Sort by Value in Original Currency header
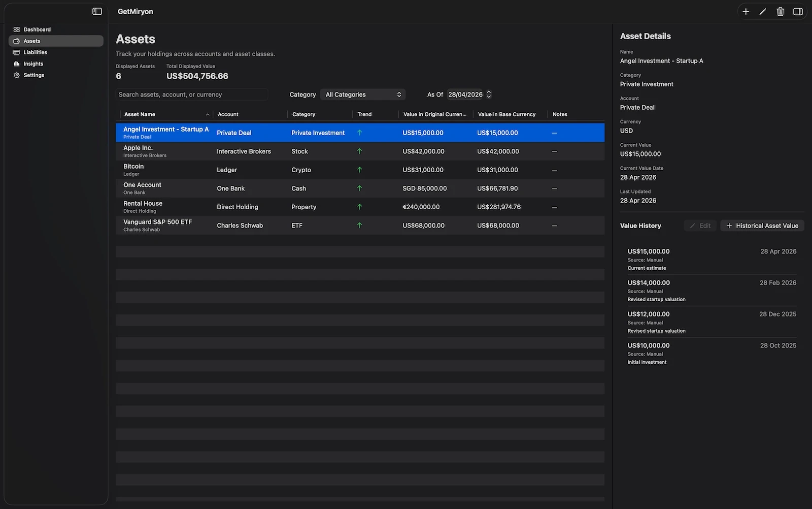812x509 pixels. pos(435,114)
